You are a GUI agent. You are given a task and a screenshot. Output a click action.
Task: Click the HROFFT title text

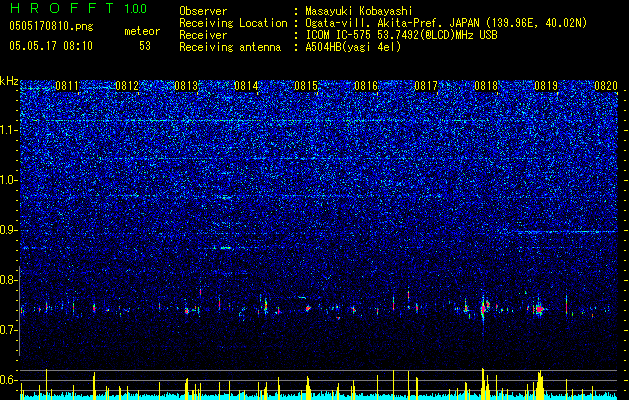click(62, 8)
